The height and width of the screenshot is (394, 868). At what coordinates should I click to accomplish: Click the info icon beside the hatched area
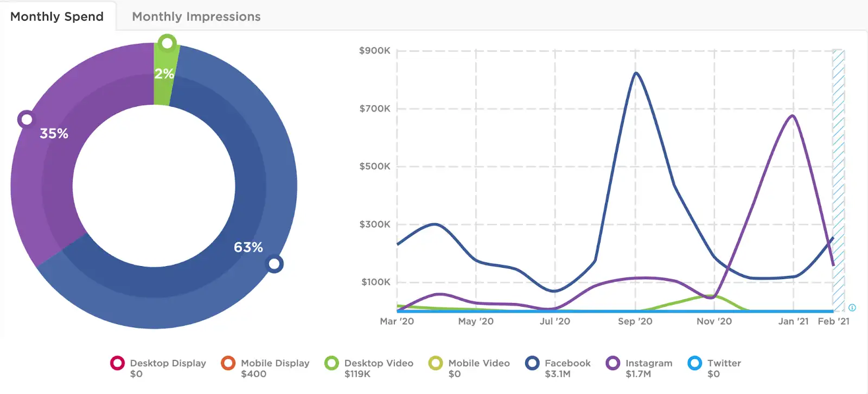coord(852,308)
